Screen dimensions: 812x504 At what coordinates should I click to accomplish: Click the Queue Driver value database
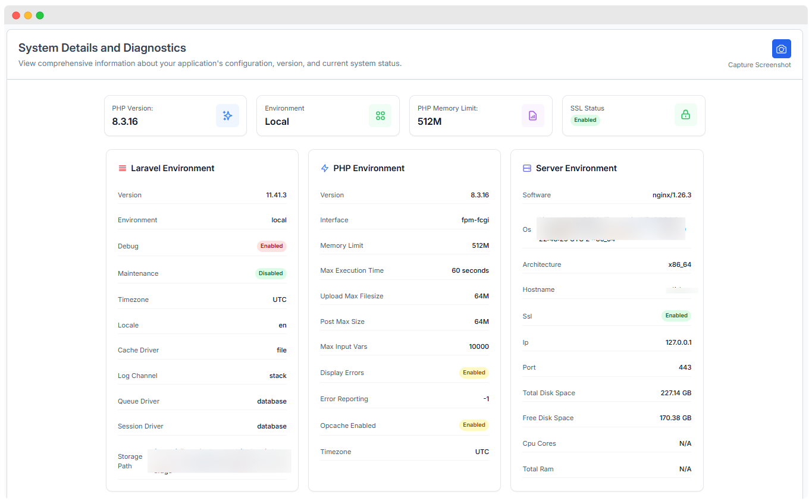pos(272,401)
